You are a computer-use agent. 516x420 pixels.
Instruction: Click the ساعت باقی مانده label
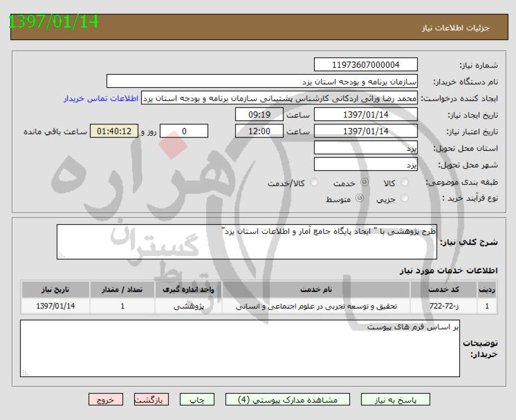(x=55, y=131)
